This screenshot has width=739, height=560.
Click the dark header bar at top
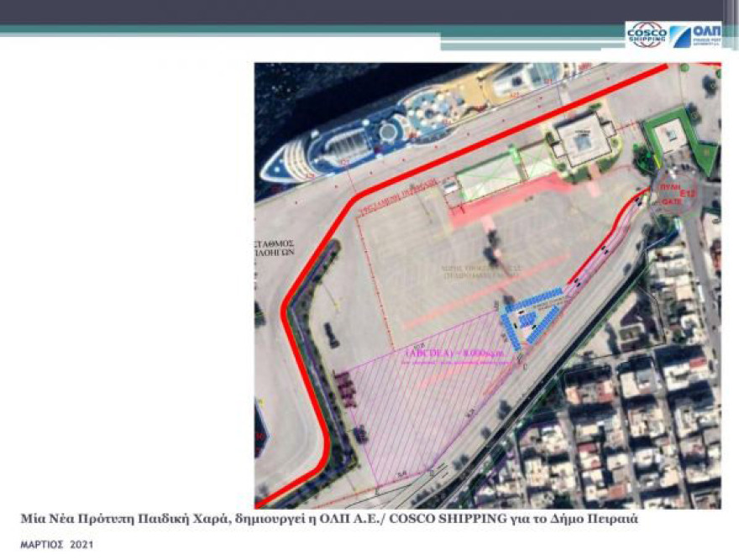(x=369, y=12)
